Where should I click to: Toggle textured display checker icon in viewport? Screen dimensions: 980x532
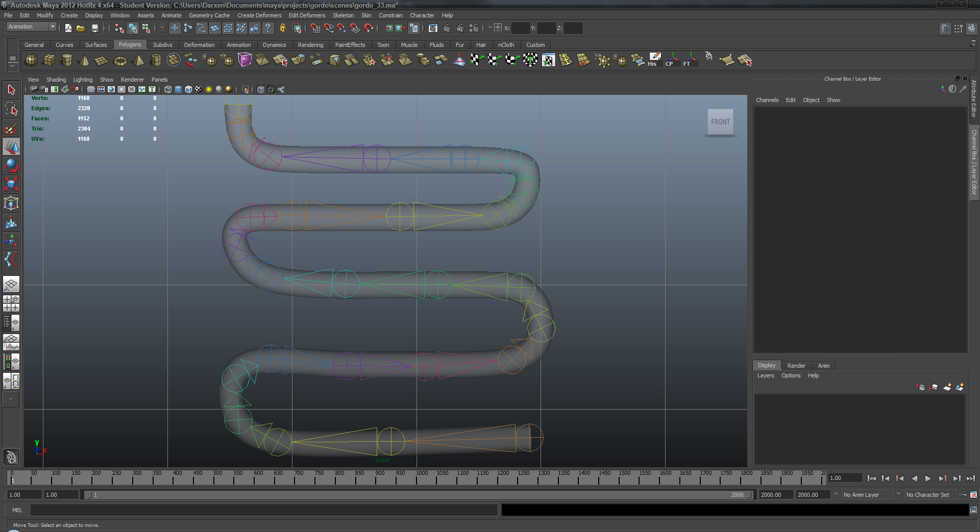(199, 89)
